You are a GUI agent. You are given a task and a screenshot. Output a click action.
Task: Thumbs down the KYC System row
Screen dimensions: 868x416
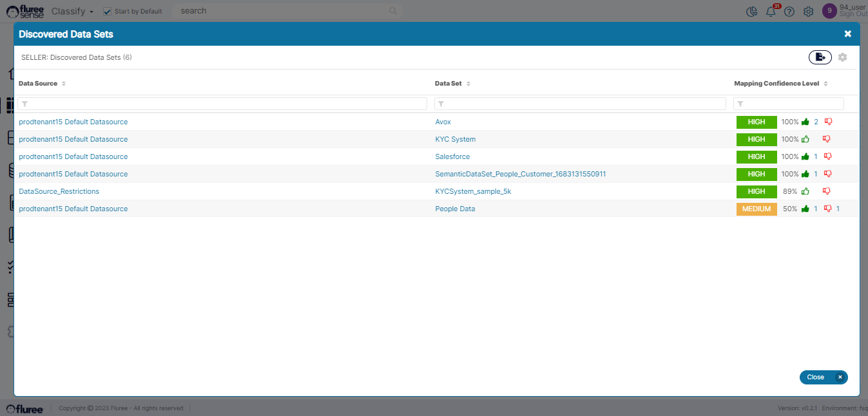[x=827, y=139]
